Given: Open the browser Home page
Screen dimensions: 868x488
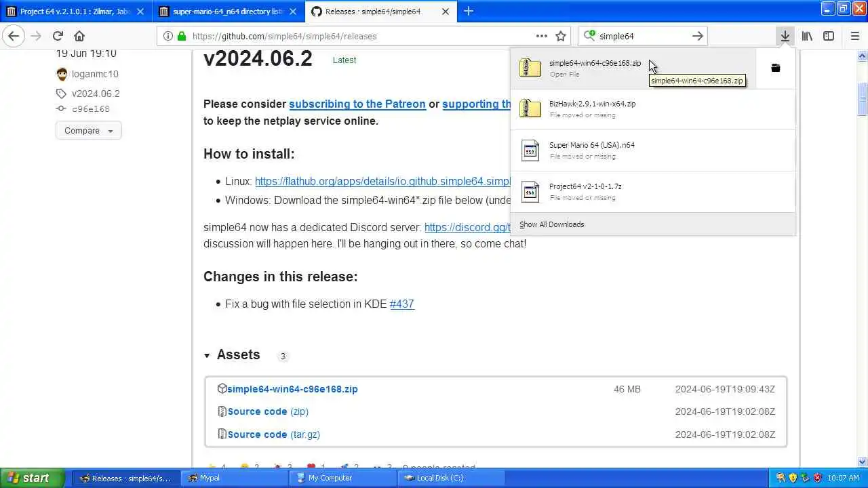Looking at the screenshot, I should click(x=79, y=36).
